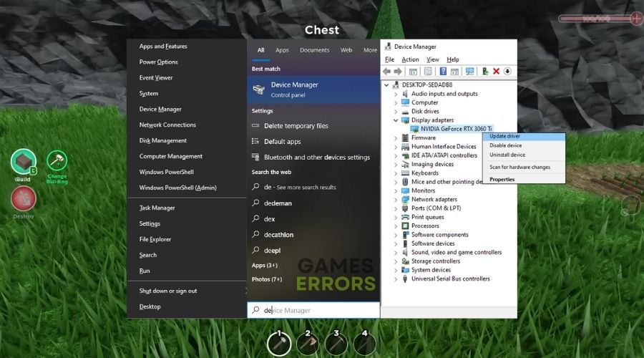Screen dimensions: 644x358
Task: Click the Processors category icon
Action: [406, 226]
